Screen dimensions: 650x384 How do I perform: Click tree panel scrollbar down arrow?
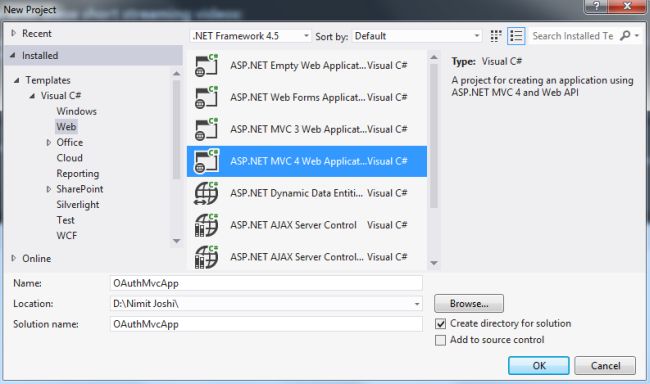point(177,241)
